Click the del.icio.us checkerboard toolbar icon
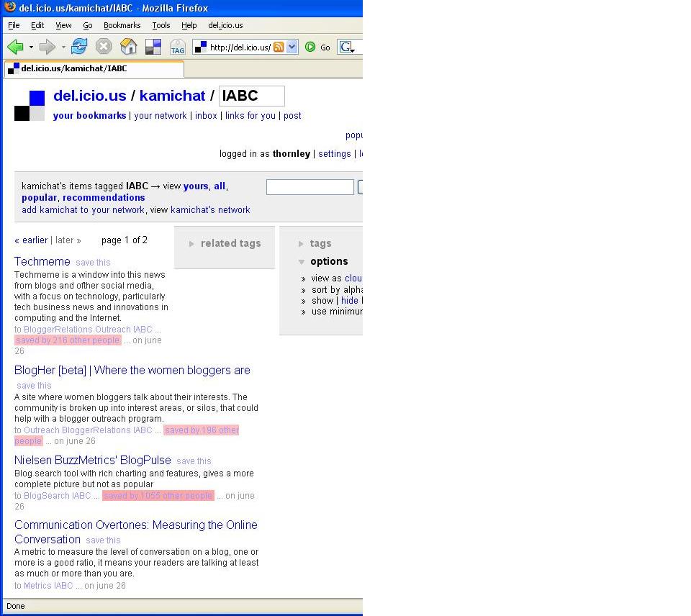Screen dimensions: 691x616 click(x=153, y=47)
